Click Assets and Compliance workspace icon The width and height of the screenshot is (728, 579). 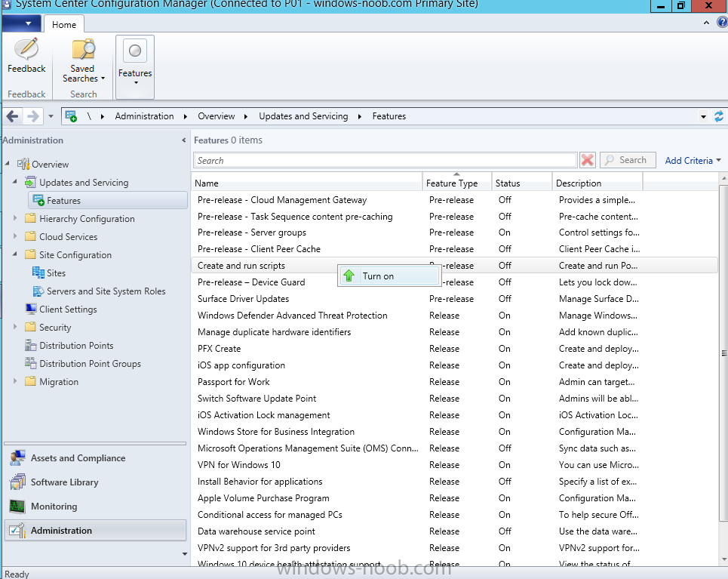pos(17,457)
